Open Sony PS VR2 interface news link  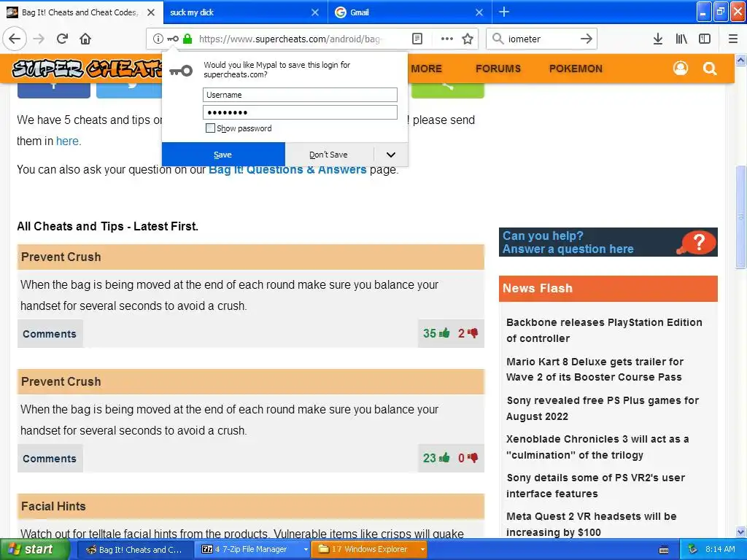pyautogui.click(x=595, y=485)
